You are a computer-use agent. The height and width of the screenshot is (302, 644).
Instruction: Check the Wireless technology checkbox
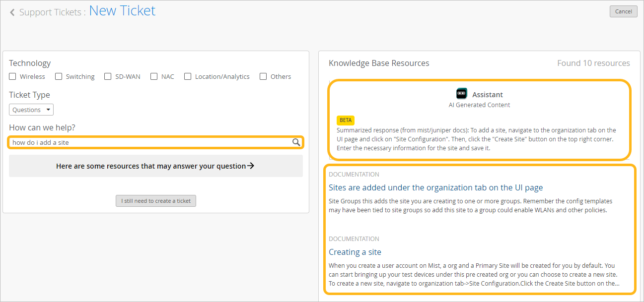point(12,76)
